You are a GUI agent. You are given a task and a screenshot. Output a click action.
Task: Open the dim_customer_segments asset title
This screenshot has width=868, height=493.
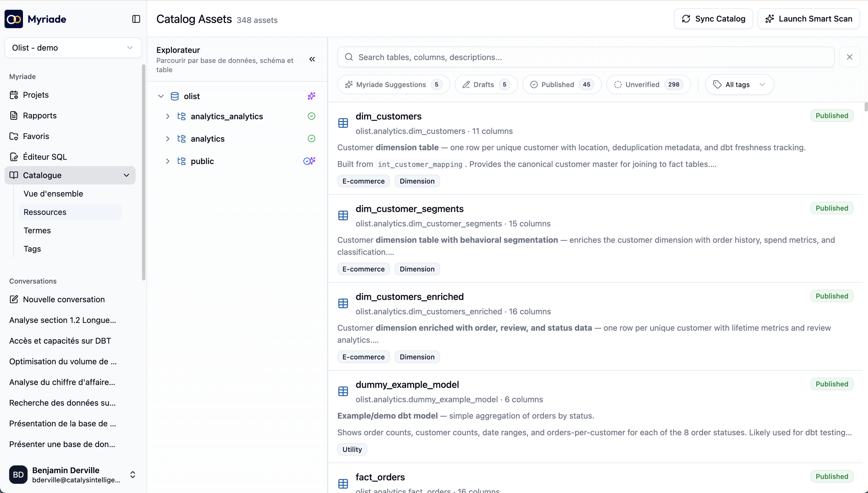pos(409,209)
